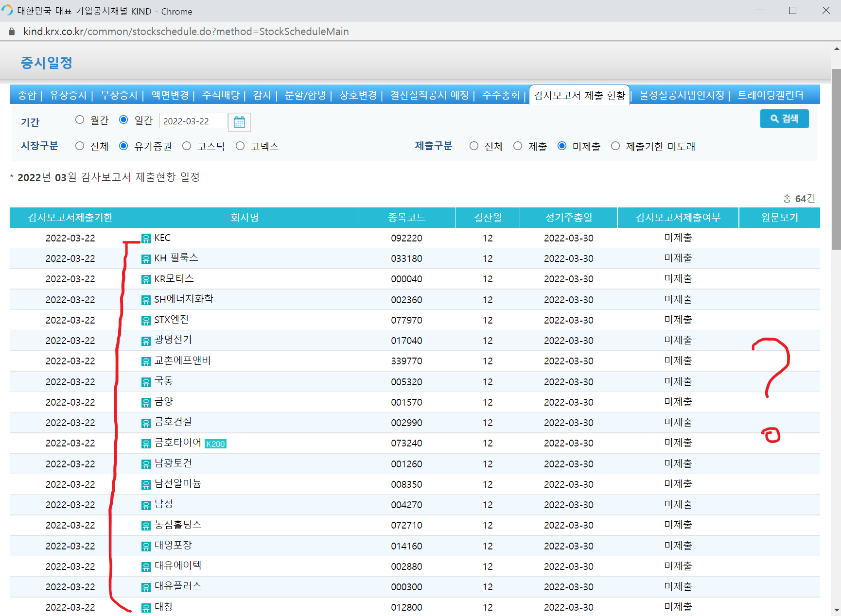Select the 코스닥 market radio button
This screenshot has width=841, height=616.
(187, 146)
